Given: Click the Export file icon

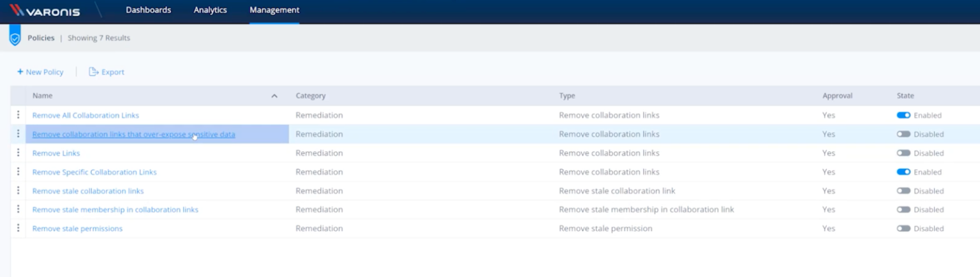Looking at the screenshot, I should pyautogui.click(x=94, y=72).
